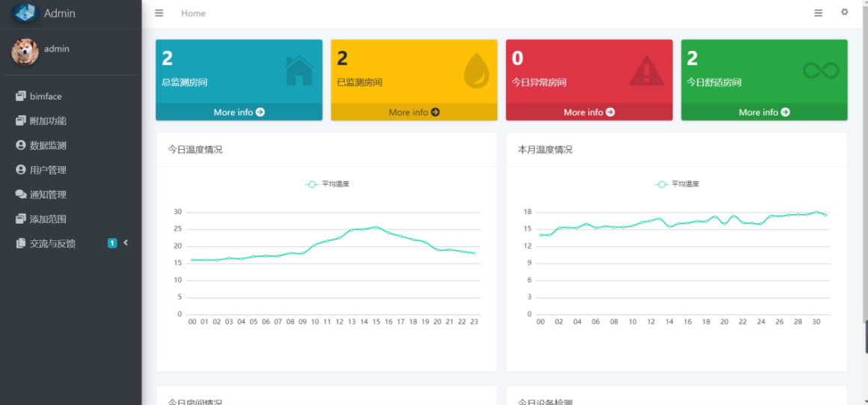Click the admin username link
The image size is (868, 405).
[56, 49]
